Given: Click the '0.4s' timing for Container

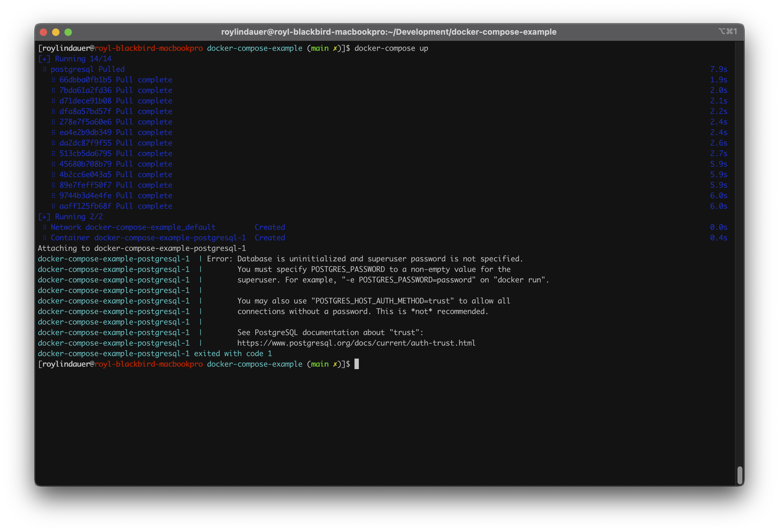Looking at the screenshot, I should (x=719, y=238).
